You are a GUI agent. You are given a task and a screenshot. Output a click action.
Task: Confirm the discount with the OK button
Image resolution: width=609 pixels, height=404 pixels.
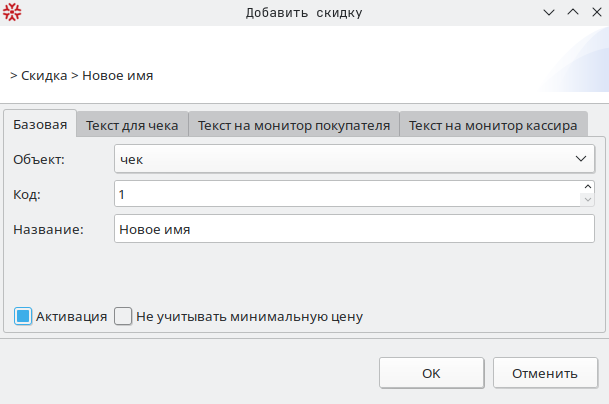pyautogui.click(x=431, y=373)
